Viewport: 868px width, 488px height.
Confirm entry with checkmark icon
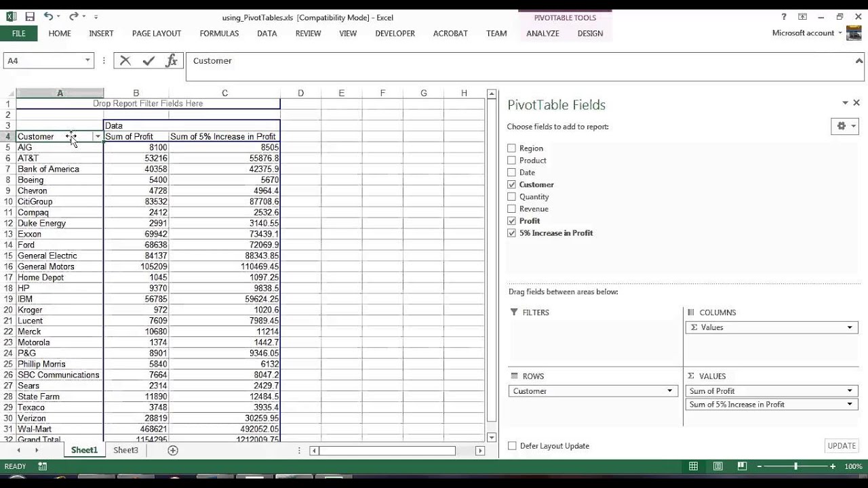coord(149,60)
